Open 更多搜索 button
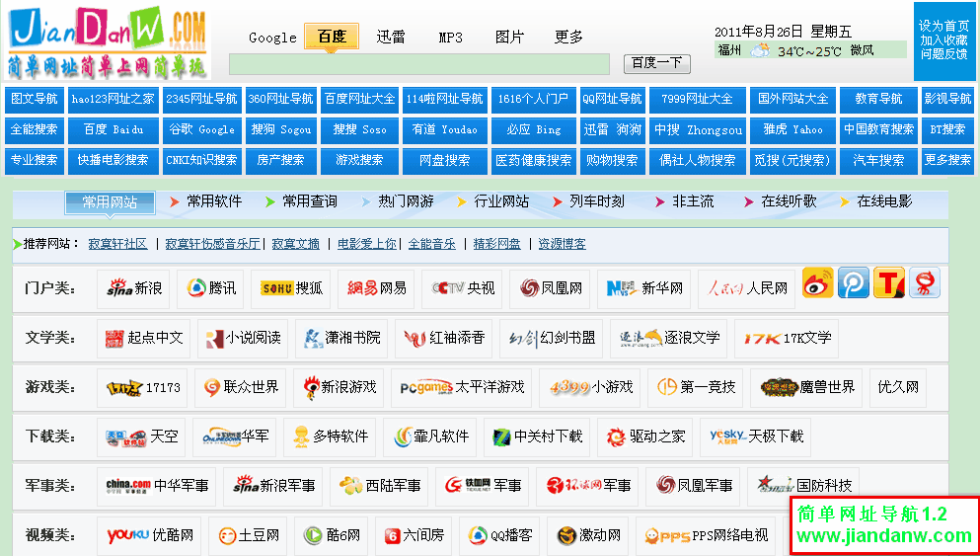 point(947,161)
